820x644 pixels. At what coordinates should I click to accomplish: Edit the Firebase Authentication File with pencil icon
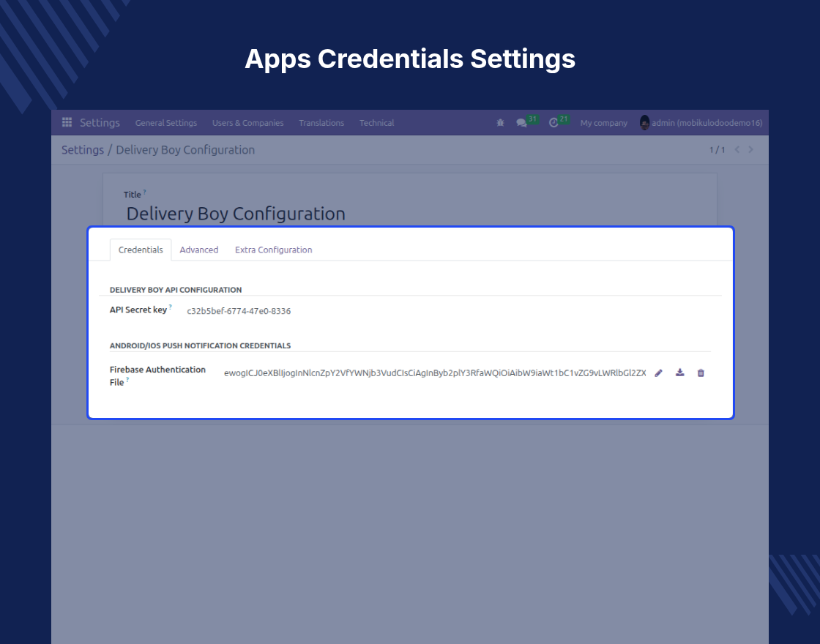tap(658, 372)
